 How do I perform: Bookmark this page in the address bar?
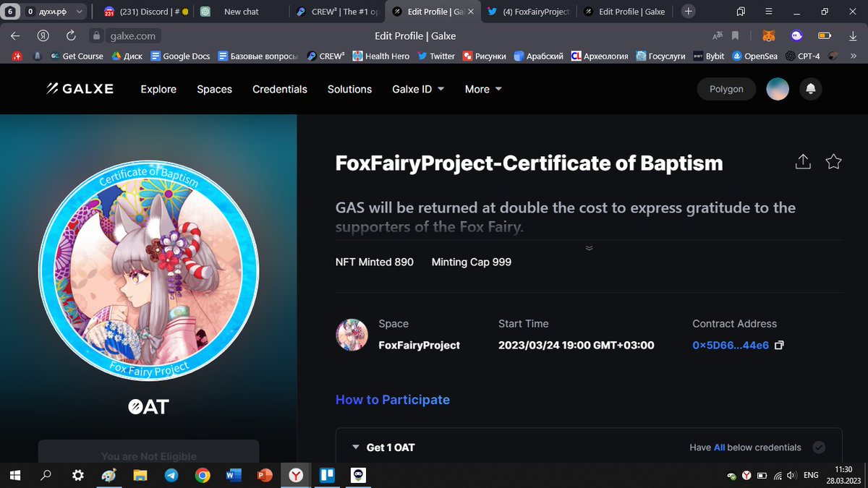[x=736, y=35]
